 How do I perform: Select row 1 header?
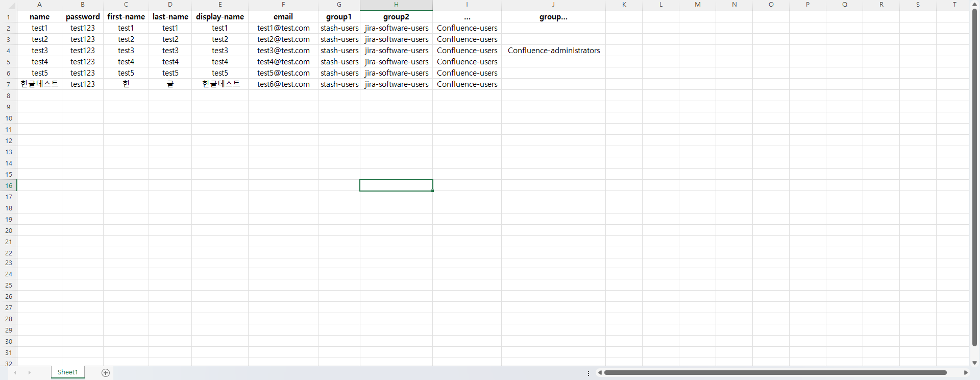9,17
